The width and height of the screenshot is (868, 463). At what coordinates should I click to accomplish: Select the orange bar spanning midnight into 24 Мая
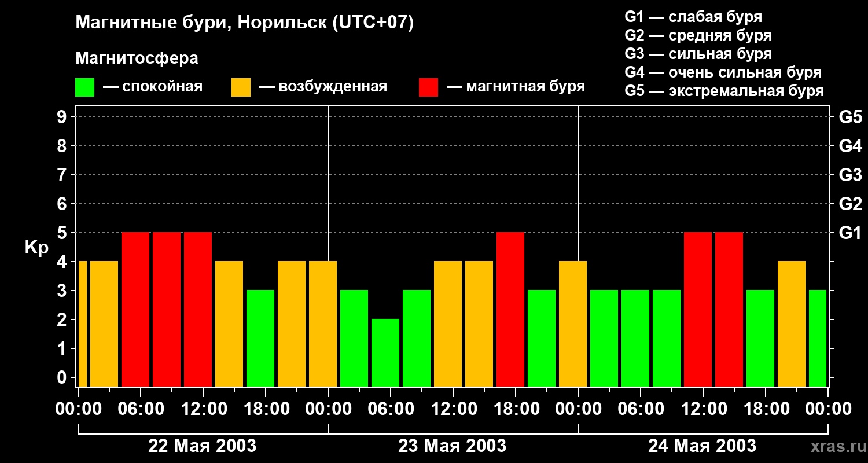click(x=573, y=324)
